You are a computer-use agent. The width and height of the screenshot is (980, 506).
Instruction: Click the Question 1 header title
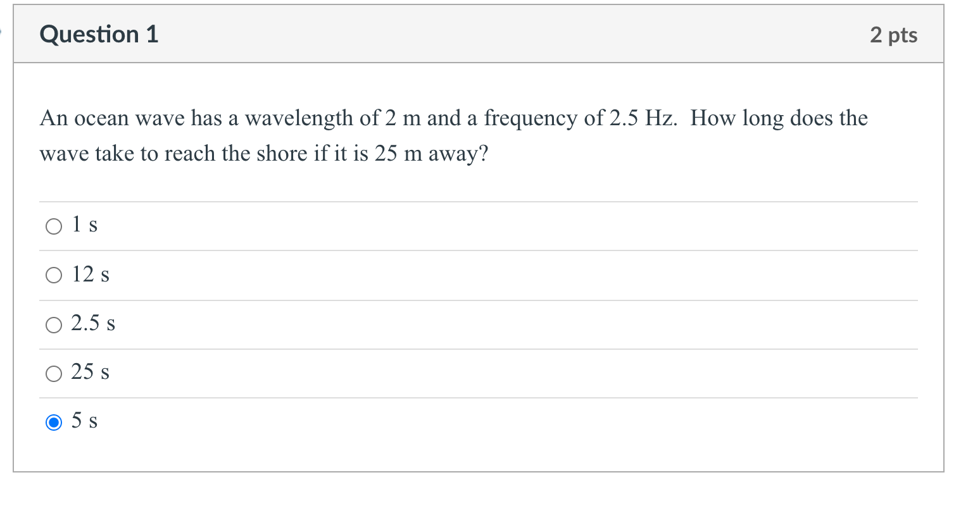click(98, 35)
